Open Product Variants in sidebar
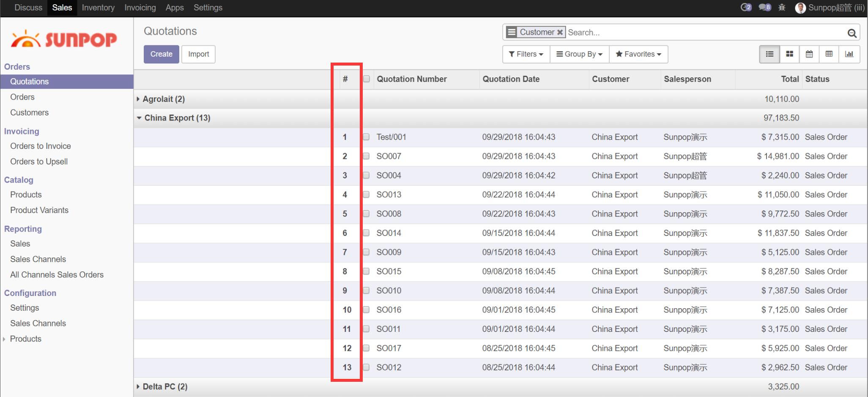 [x=39, y=210]
